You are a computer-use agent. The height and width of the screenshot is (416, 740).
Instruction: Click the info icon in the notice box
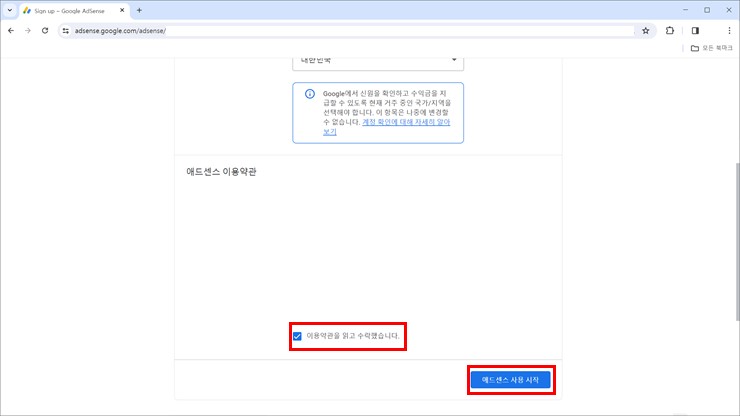coord(310,93)
